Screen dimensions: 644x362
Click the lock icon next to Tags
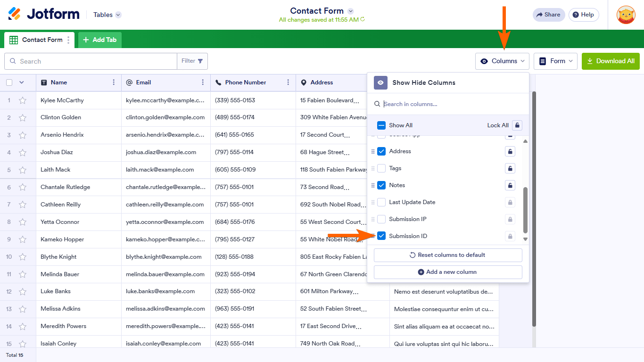click(510, 168)
